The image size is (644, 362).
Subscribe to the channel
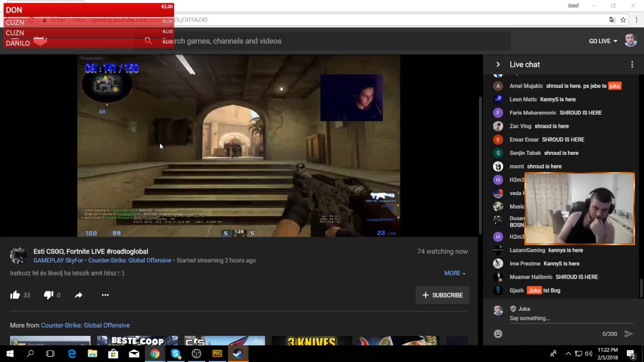(x=443, y=295)
